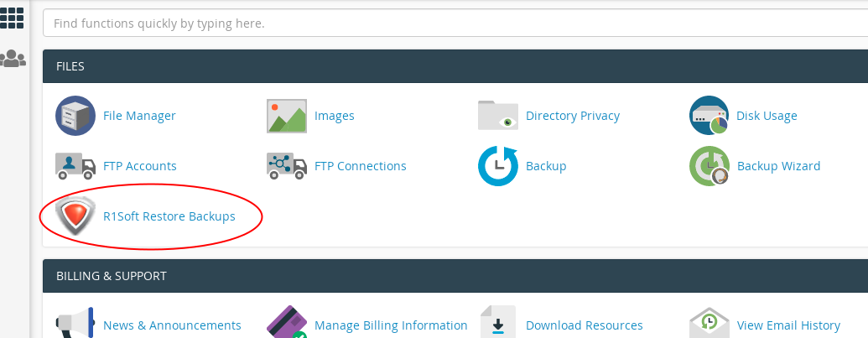Viewport: 868px width, 338px height.
Task: Open the File Manager cabinet icon
Action: pyautogui.click(x=75, y=116)
